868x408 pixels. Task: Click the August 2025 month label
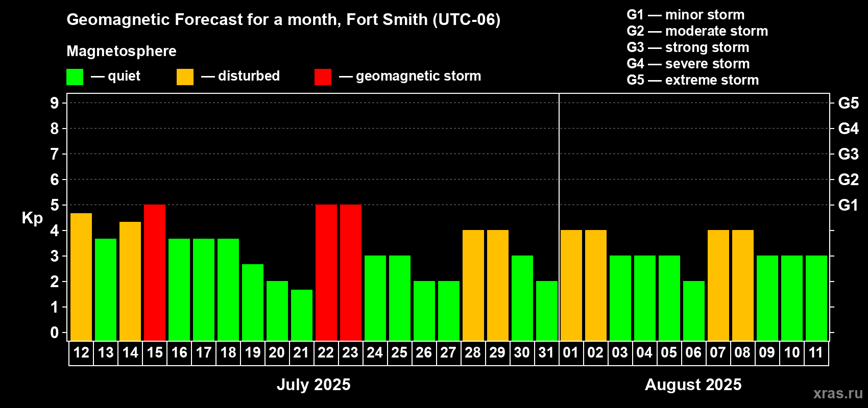click(x=693, y=385)
